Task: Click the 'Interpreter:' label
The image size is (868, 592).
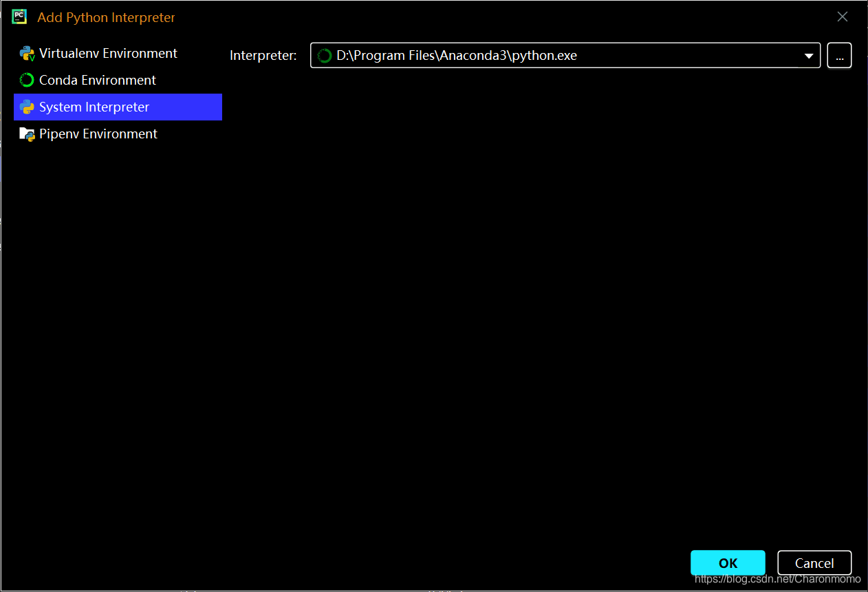Action: (263, 56)
